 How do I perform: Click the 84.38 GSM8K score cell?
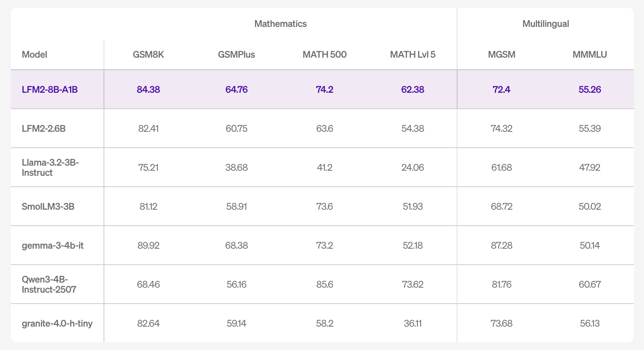tap(148, 90)
